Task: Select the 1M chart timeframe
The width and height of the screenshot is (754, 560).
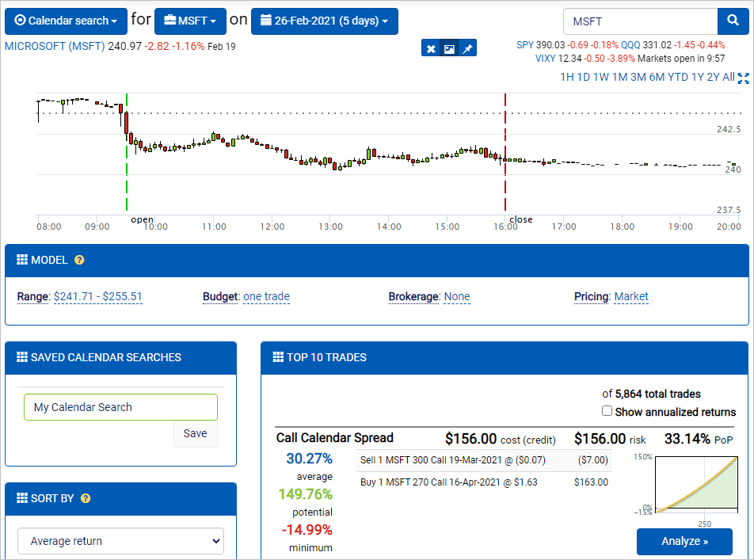Action: 620,78
